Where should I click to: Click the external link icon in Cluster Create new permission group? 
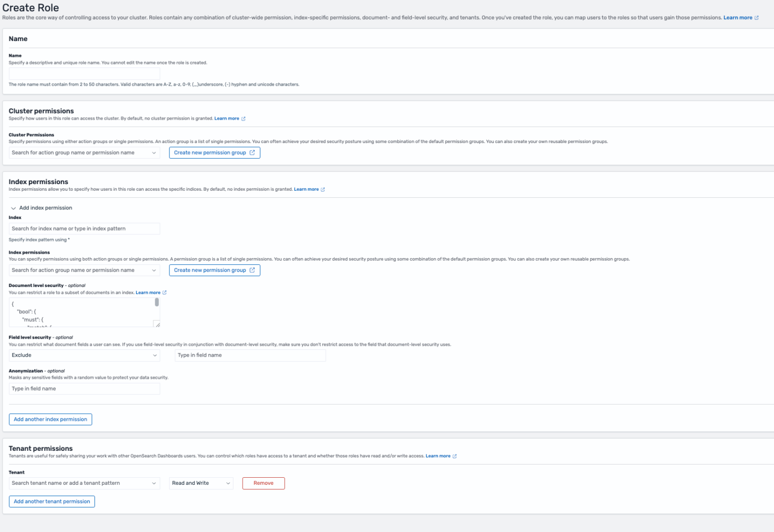pos(252,153)
